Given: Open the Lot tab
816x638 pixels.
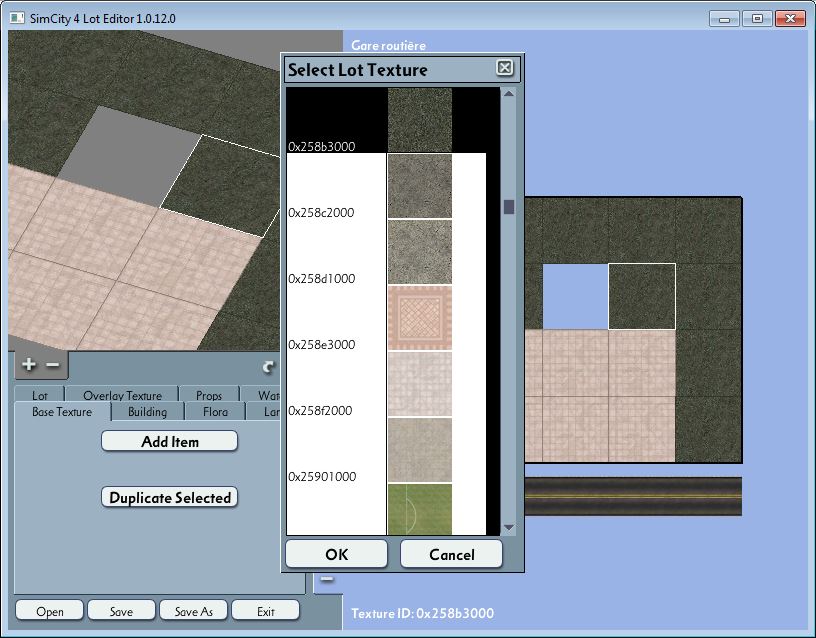Looking at the screenshot, I should [x=40, y=395].
